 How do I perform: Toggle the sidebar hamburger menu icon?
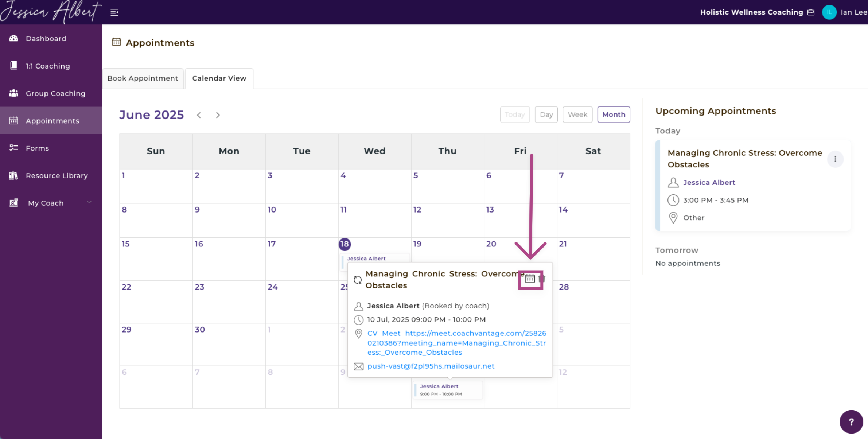tap(114, 12)
